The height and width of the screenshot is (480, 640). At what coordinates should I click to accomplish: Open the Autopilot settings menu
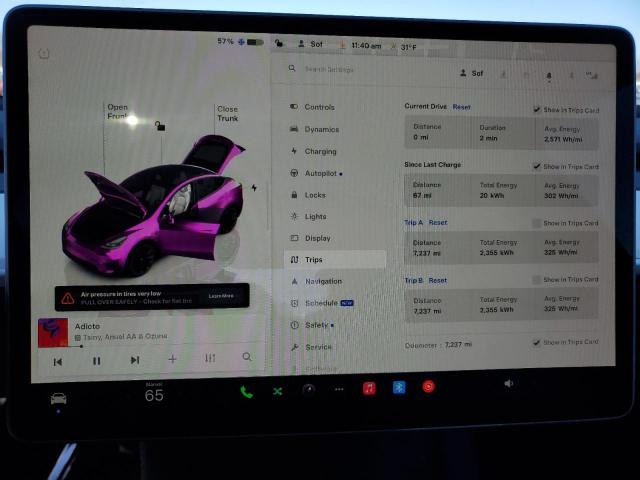point(320,173)
